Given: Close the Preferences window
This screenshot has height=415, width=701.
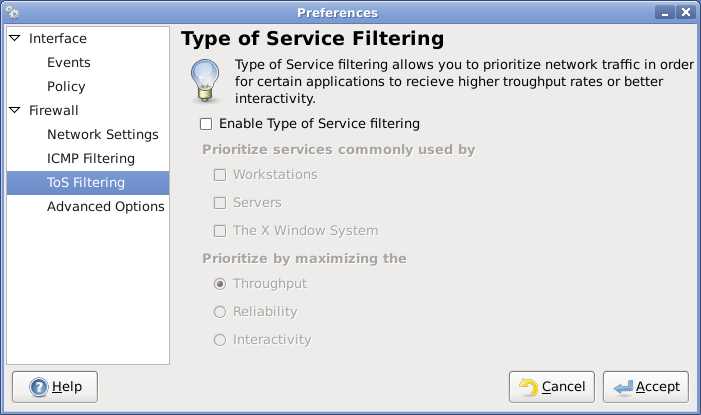Looking at the screenshot, I should tap(686, 12).
